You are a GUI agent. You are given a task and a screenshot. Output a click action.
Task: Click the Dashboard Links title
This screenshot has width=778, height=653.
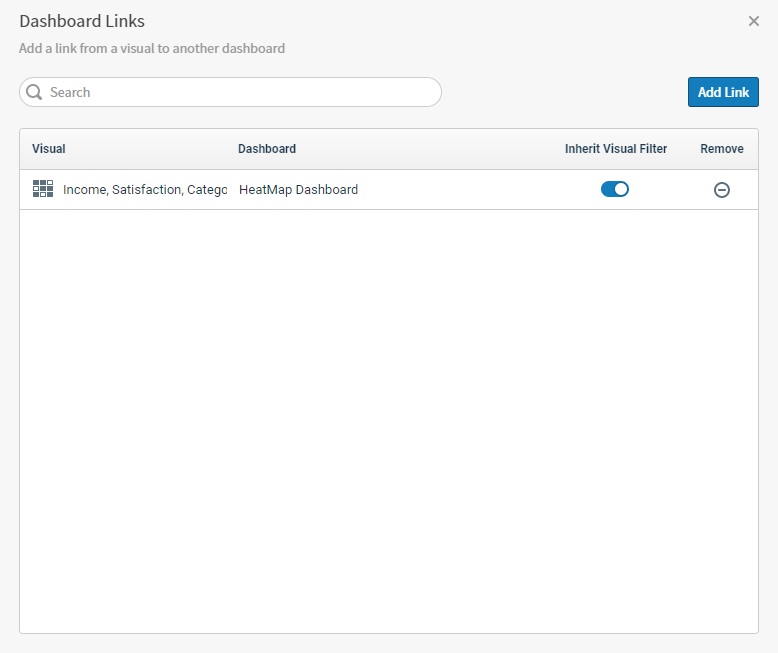pyautogui.click(x=82, y=21)
